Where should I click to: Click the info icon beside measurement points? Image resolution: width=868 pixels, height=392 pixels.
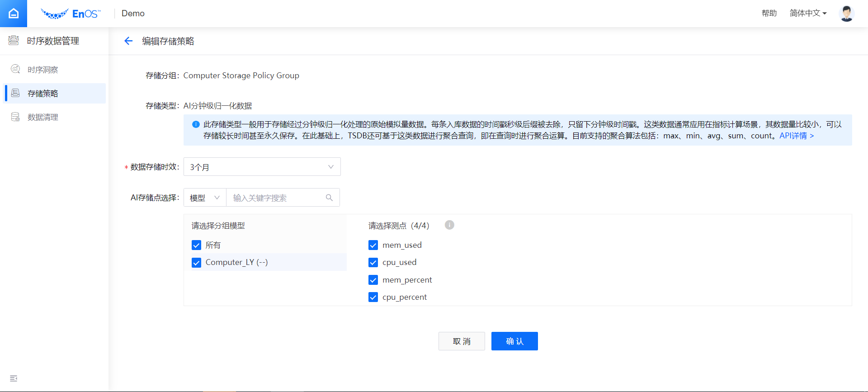tap(449, 225)
